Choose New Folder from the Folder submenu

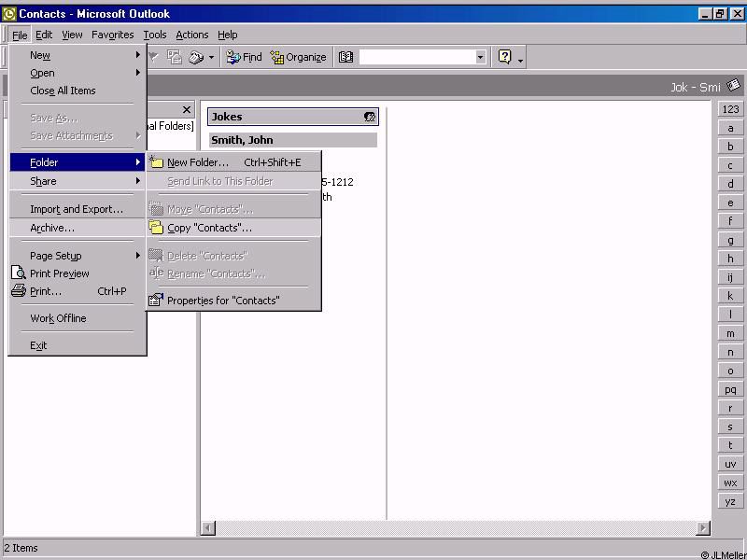(233, 162)
